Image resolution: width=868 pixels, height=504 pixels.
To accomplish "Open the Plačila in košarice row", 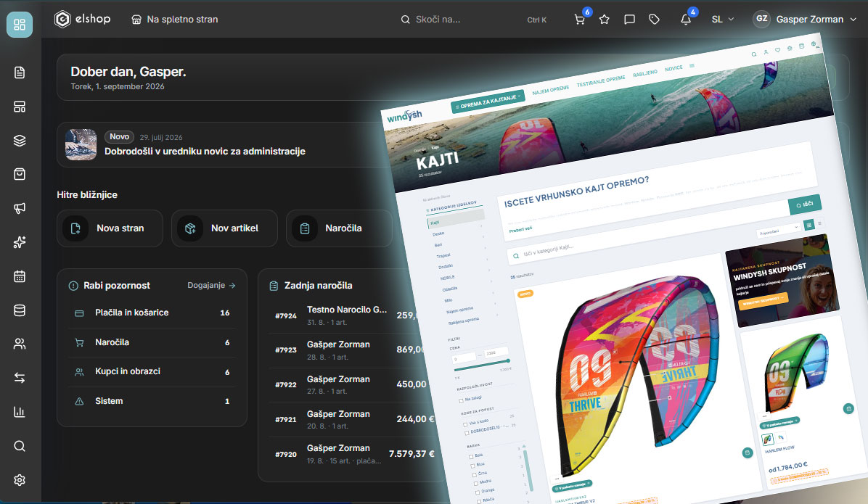I will coord(152,313).
